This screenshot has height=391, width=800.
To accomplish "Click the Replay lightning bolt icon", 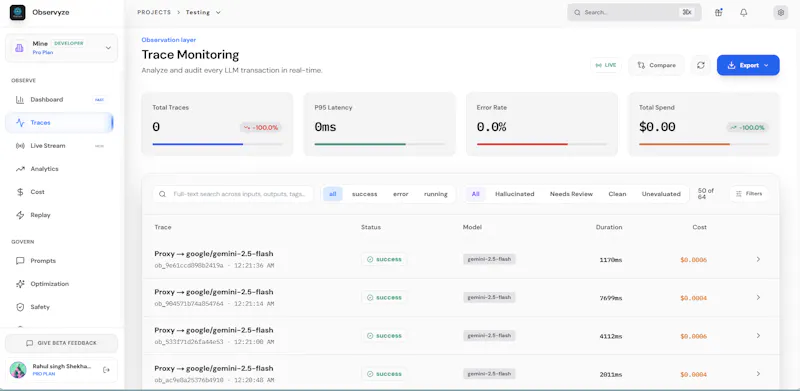I will 20,215.
